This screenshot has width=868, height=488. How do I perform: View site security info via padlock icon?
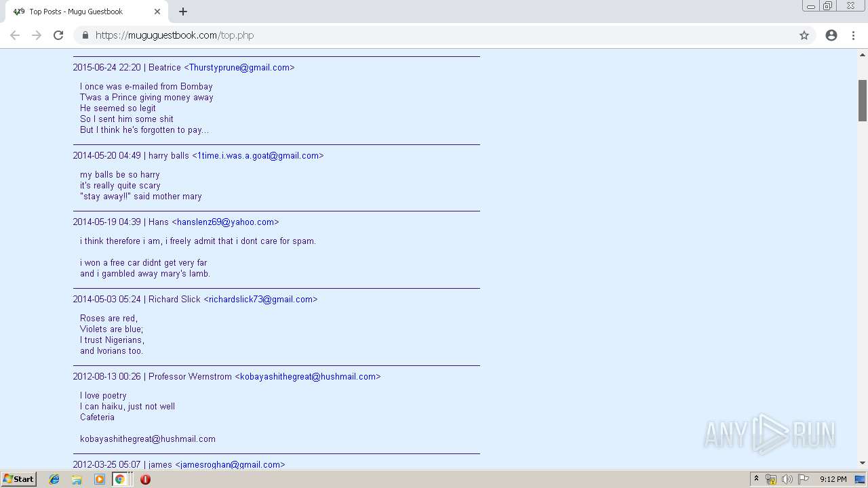pyautogui.click(x=85, y=35)
